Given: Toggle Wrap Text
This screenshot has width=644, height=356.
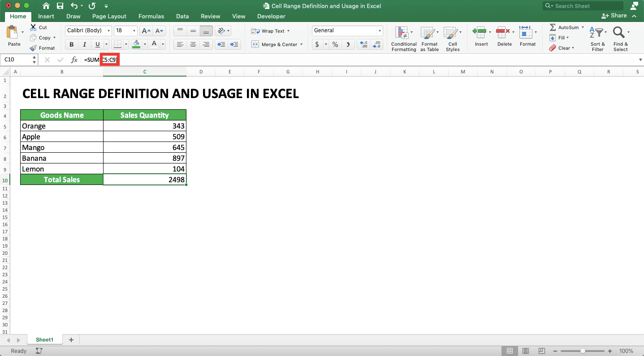Looking at the screenshot, I should point(270,31).
